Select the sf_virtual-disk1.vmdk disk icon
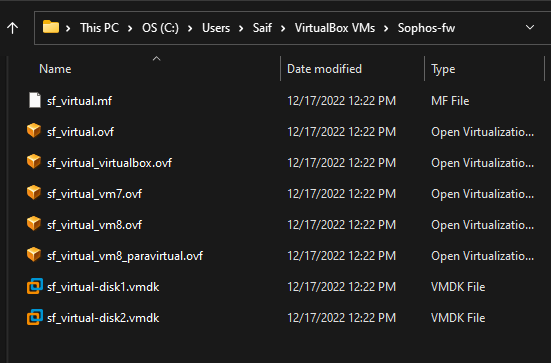 [x=35, y=286]
